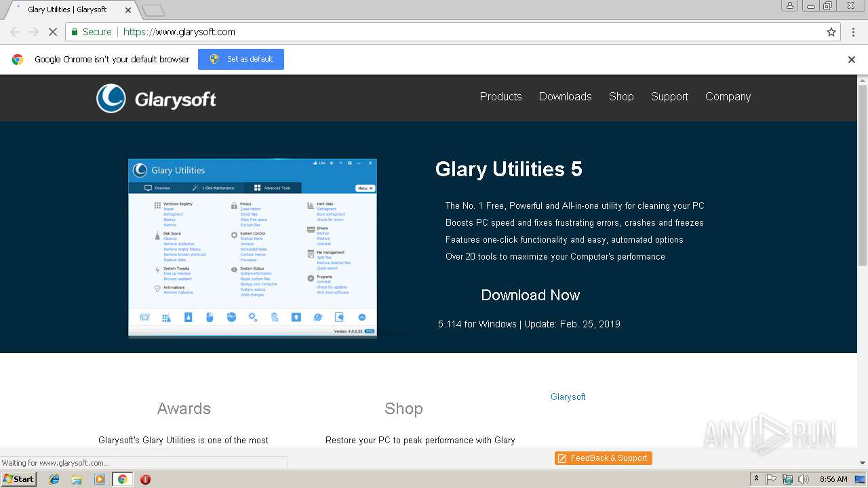Click the Glary Utilities app screenshot

click(x=252, y=247)
